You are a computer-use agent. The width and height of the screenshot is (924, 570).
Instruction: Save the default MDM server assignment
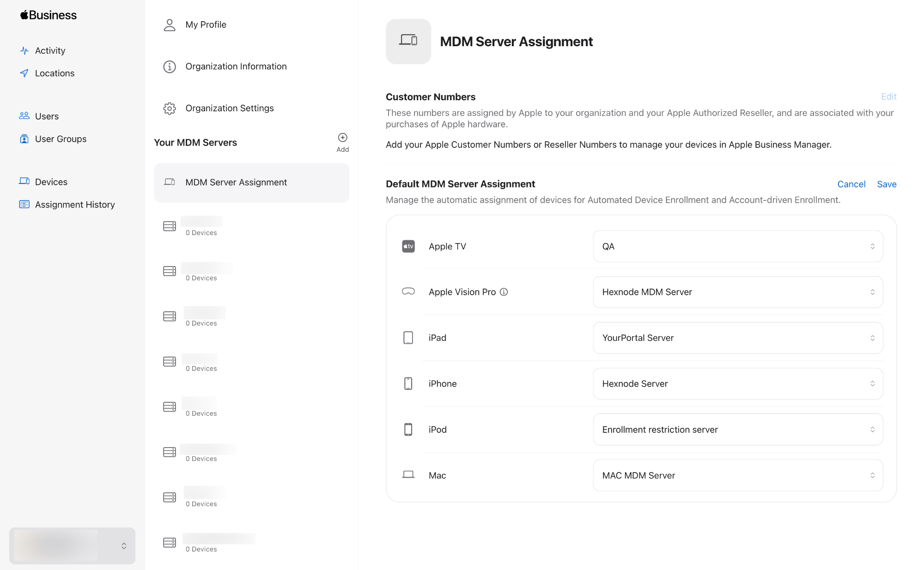pos(887,184)
